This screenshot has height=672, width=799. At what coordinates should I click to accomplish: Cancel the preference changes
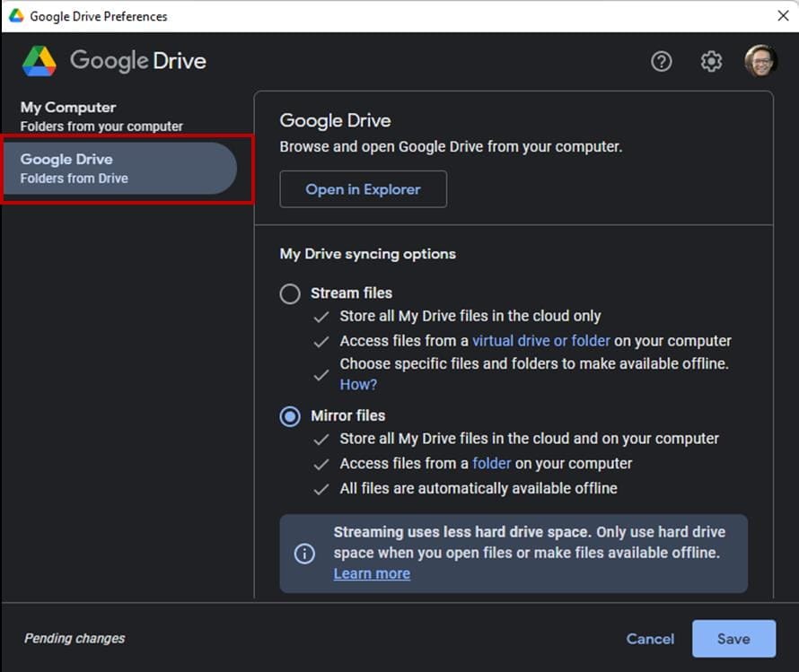click(650, 639)
